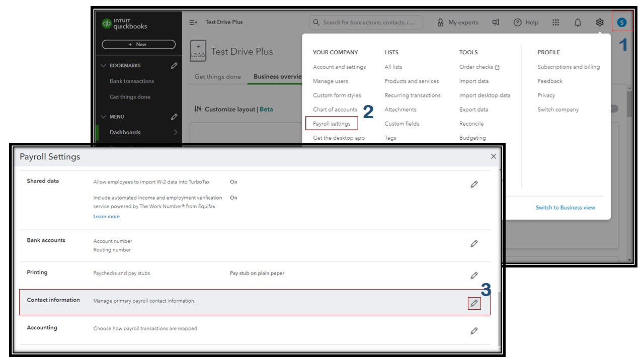Select Export data tool
Screen dimensions: 644x362
point(473,109)
